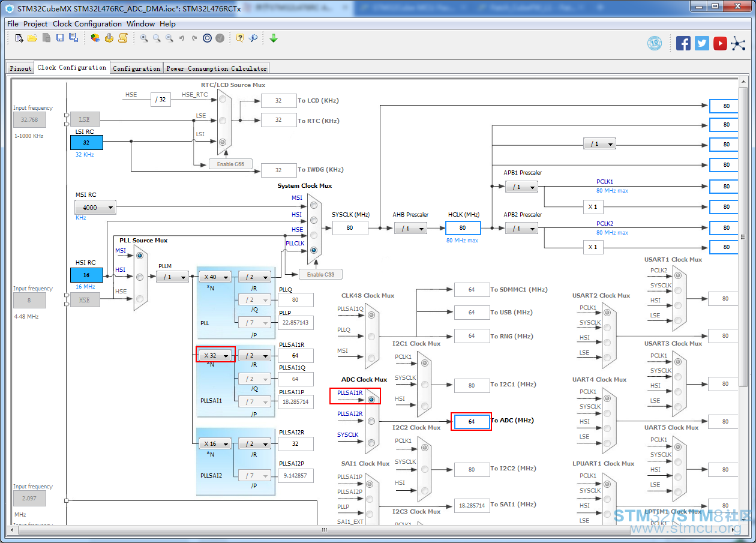Click the undo arrow icon

[x=182, y=38]
